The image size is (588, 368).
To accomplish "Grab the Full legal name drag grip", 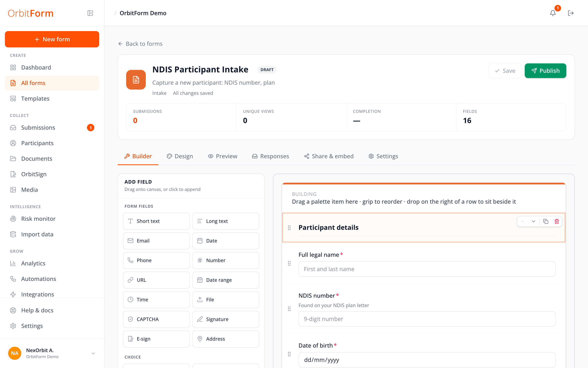I will (x=289, y=263).
